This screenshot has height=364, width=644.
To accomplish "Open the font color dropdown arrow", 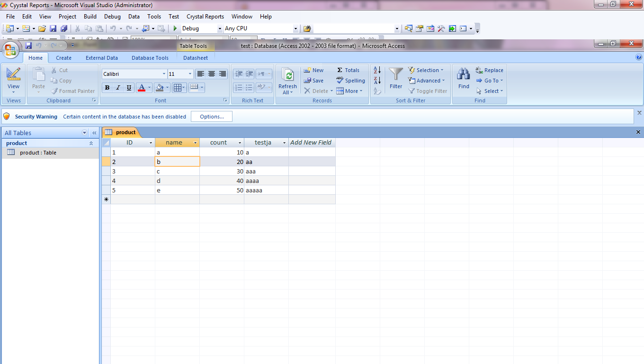I will [x=149, y=88].
